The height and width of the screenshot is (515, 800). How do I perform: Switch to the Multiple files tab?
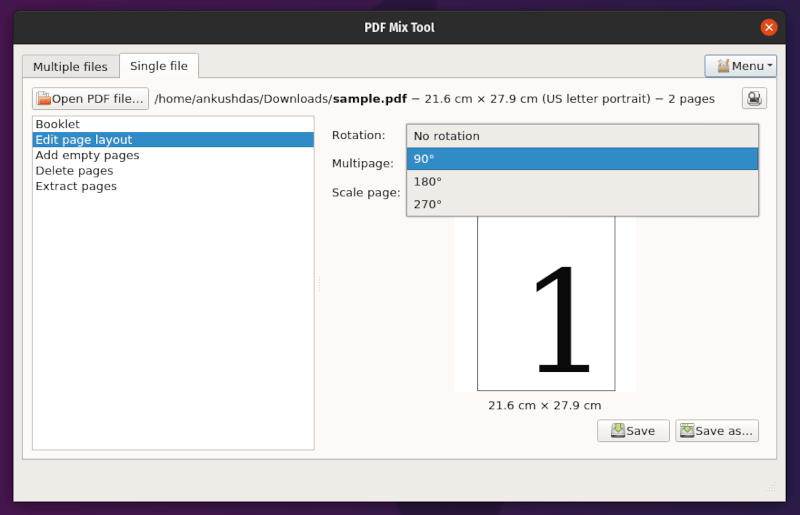(70, 67)
